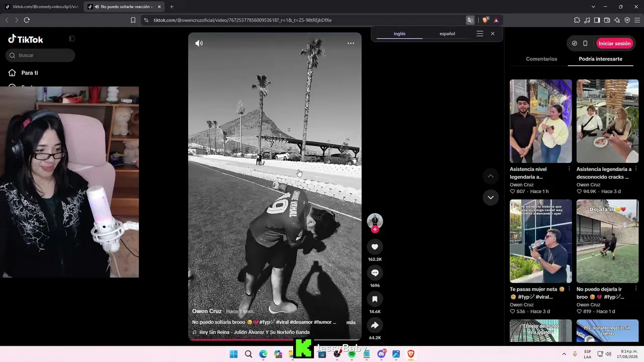This screenshot has height=362, width=644.
Task: Click the tiktok.com address bar URL
Action: pyautogui.click(x=243, y=20)
